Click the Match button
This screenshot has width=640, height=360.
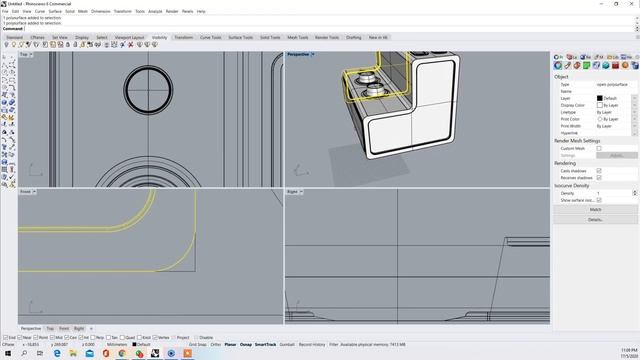(x=596, y=209)
